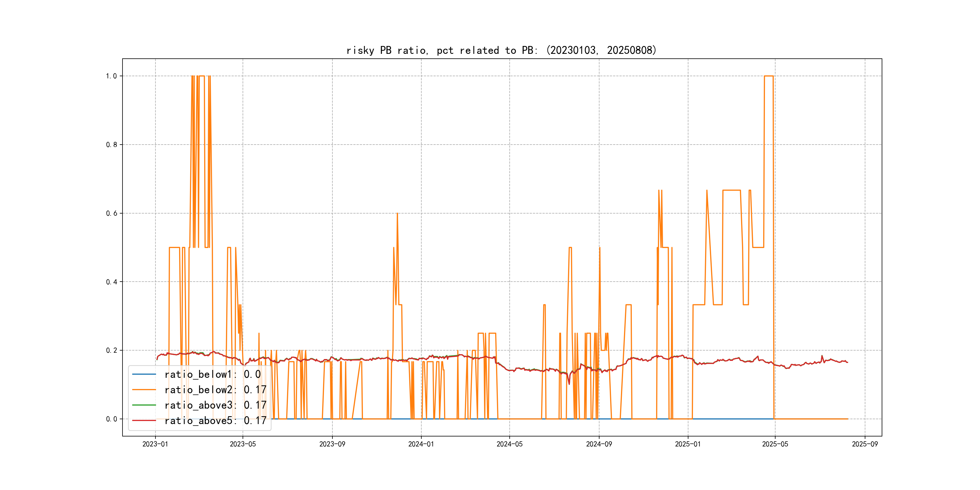Click the 2023-01 x-axis tick label
Screen dimensions: 980x490
coord(155,444)
